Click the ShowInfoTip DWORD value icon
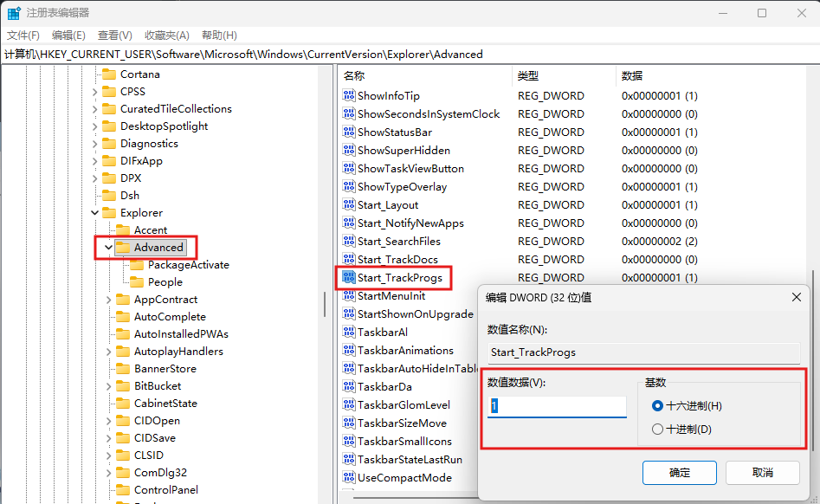 [349, 95]
